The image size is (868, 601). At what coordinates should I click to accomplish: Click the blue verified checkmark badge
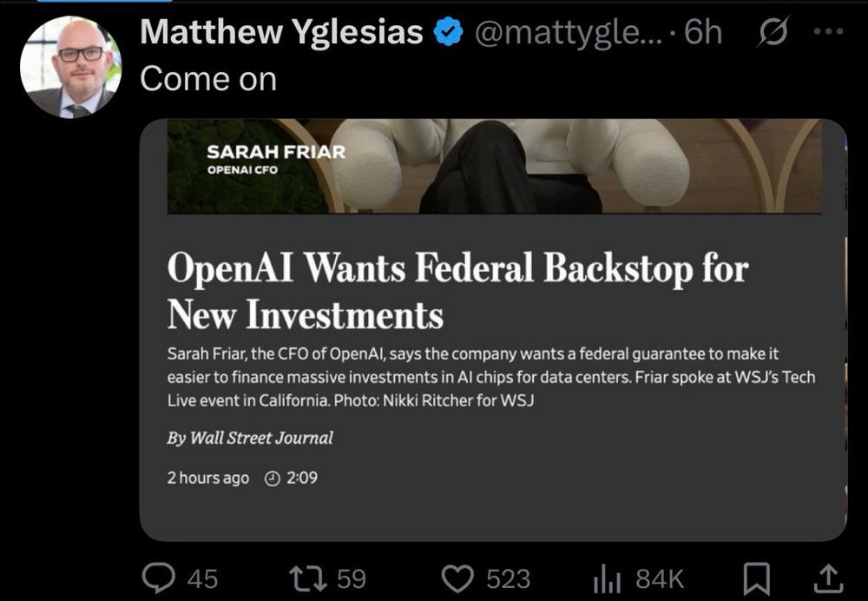448,33
